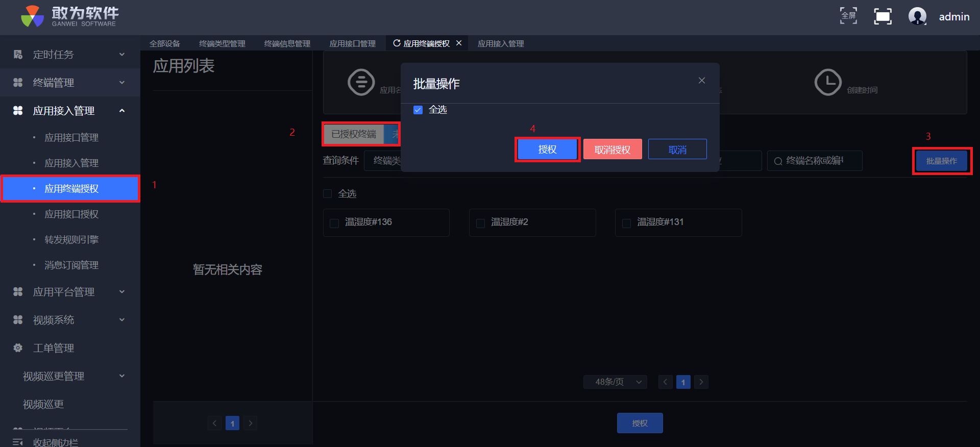
Task: Expand the 视频巡更管理 menu chevron
Action: click(122, 376)
